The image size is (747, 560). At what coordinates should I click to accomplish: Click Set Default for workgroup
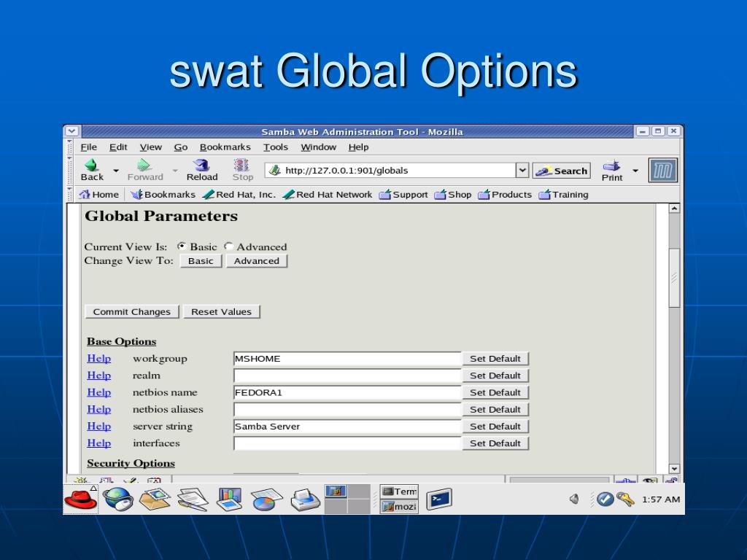coord(495,359)
